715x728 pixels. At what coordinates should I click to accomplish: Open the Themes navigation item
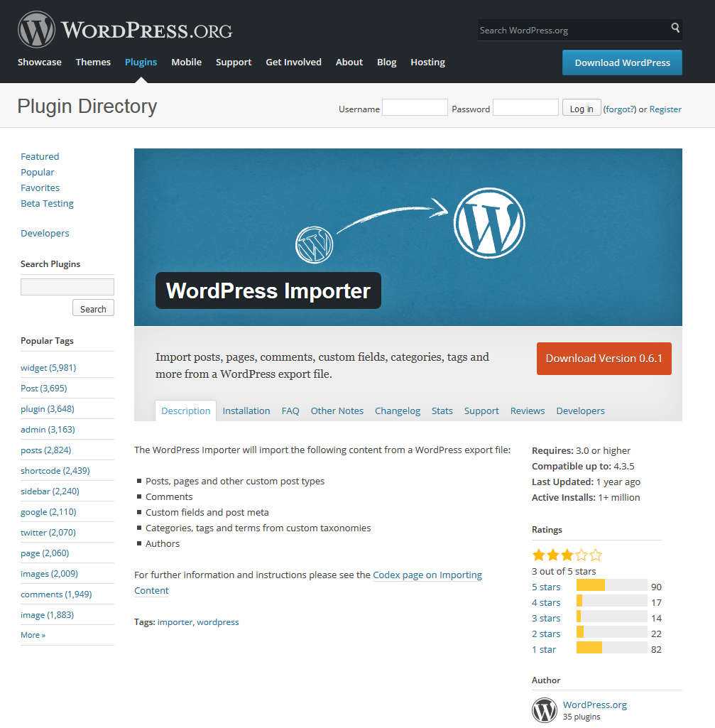[93, 63]
